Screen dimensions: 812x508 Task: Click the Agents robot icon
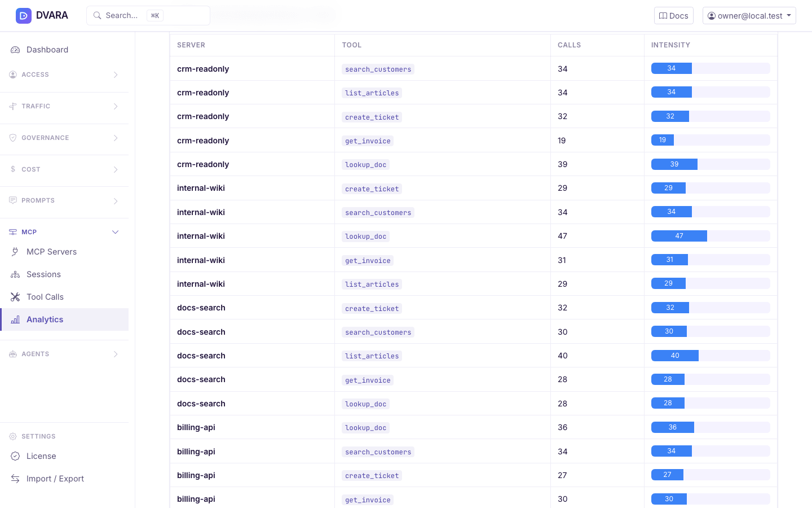tap(13, 354)
